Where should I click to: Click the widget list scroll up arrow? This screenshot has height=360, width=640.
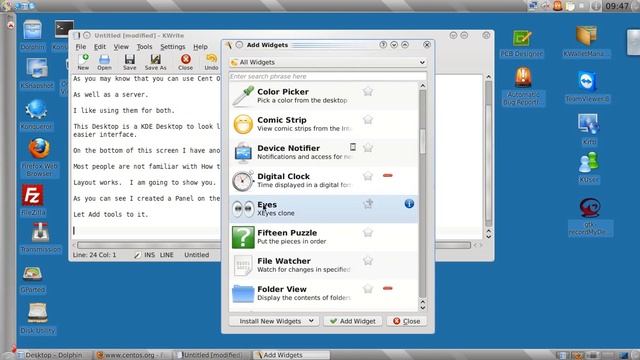[422, 86]
